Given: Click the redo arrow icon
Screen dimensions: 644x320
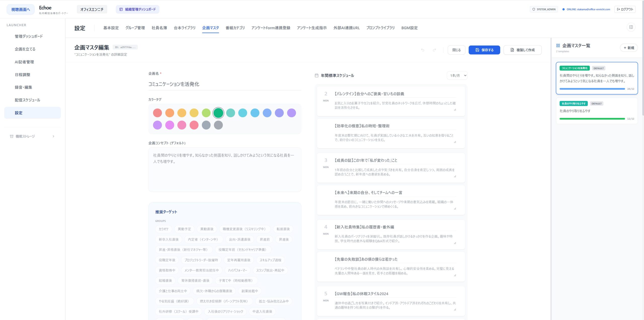Looking at the screenshot, I should pyautogui.click(x=434, y=50).
